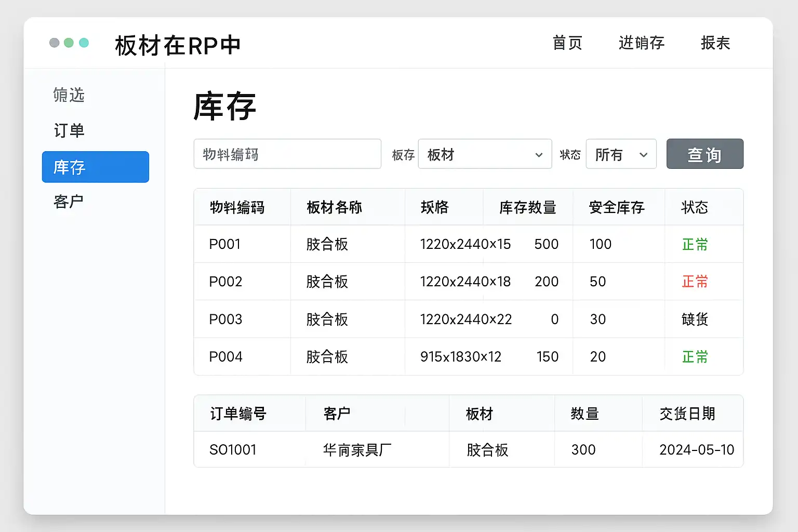Screen dimensions: 798x532
Task: Expand the 板材 category dropdown
Action: click(485, 154)
